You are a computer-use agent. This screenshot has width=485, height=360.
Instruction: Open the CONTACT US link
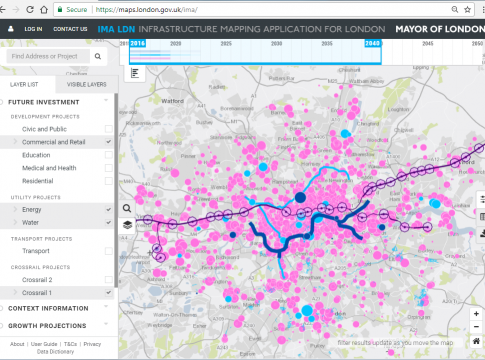click(70, 29)
